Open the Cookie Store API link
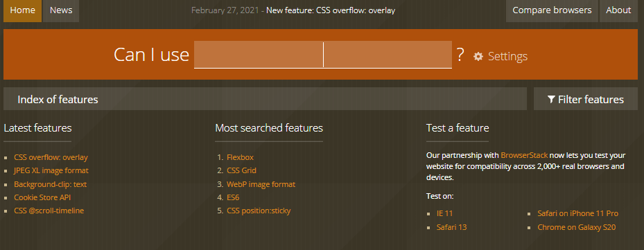The width and height of the screenshot is (644, 250). click(x=42, y=197)
